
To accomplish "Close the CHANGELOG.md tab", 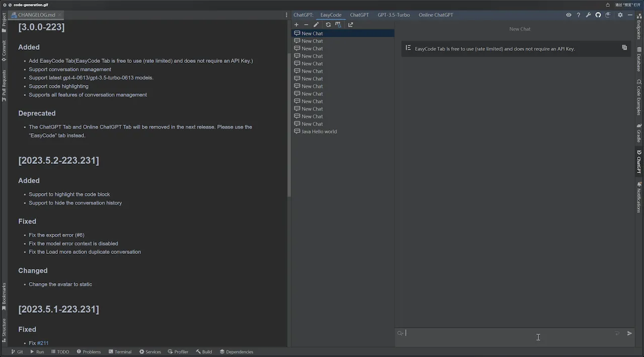I will point(59,15).
